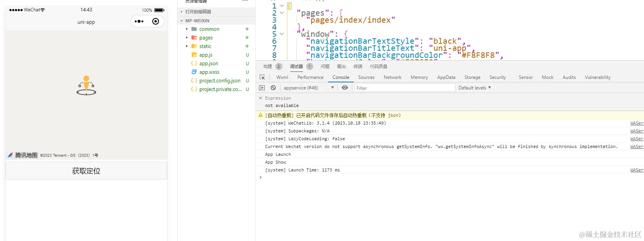Viewport: 644px width, 241px height.
Task: Fold the pages array at line 2
Action: (x=282, y=12)
